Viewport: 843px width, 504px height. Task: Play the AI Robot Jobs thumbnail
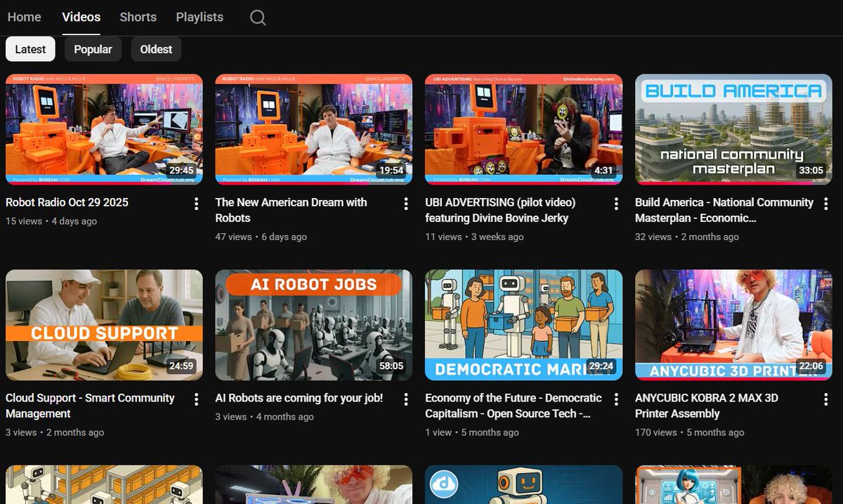click(314, 325)
